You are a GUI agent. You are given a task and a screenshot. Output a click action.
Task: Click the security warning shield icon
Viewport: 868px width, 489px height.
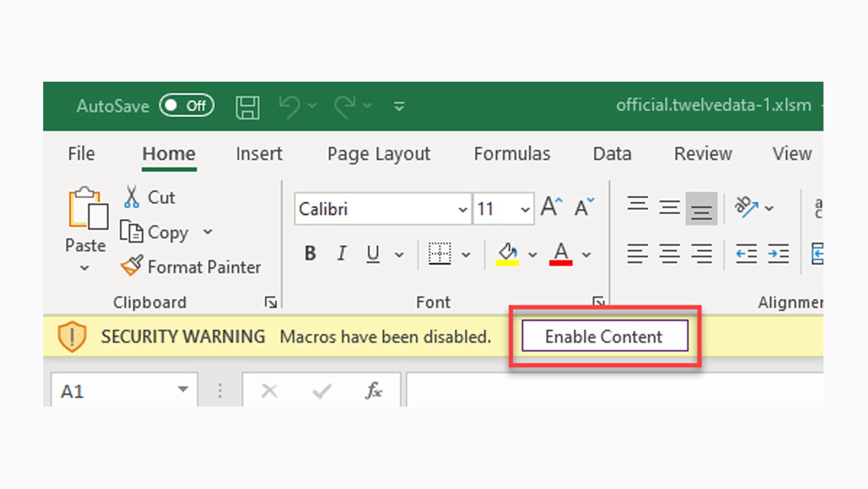(72, 336)
